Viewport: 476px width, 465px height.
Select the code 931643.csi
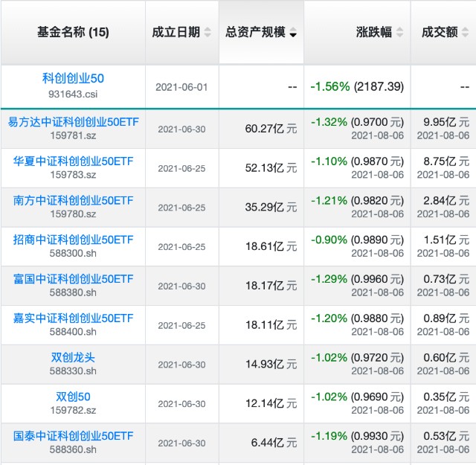pyautogui.click(x=73, y=94)
